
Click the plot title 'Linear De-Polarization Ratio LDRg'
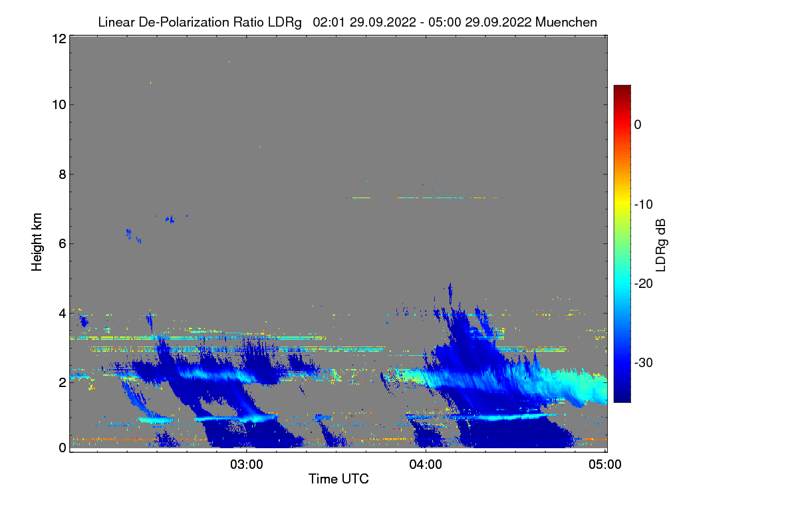click(x=199, y=22)
